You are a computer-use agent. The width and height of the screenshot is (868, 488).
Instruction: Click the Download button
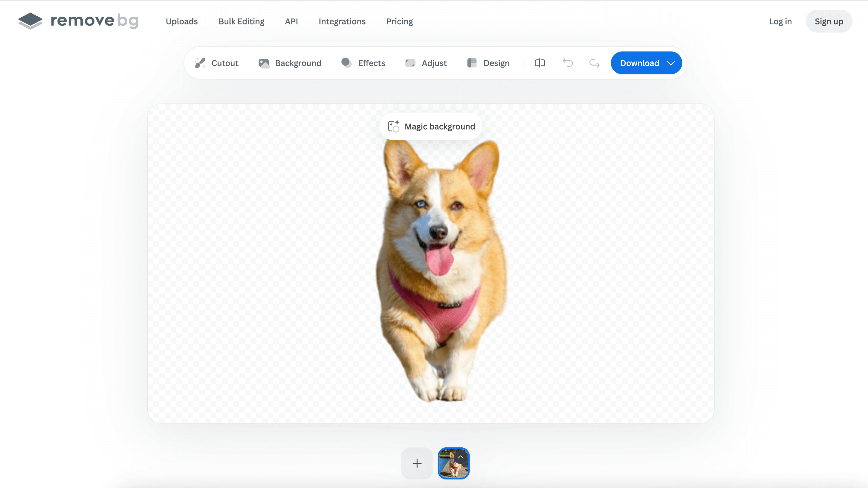point(639,63)
